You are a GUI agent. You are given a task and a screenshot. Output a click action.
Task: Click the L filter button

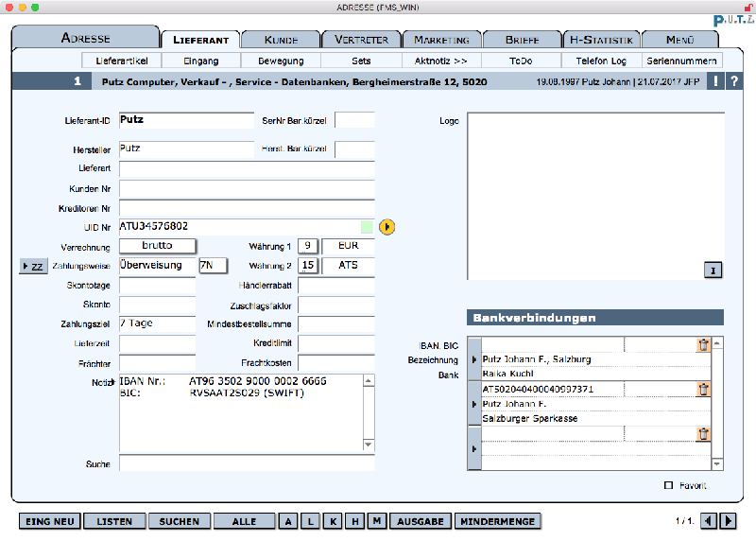click(311, 521)
